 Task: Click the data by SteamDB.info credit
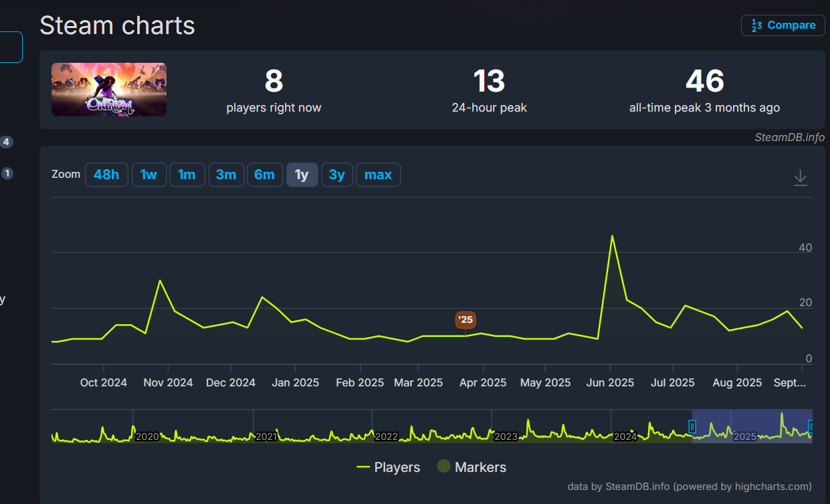(690, 486)
